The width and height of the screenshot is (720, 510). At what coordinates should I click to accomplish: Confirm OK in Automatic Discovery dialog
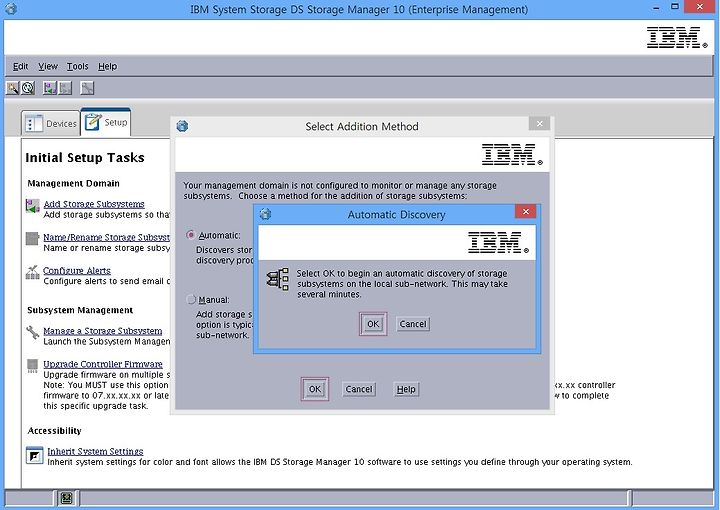[373, 324]
